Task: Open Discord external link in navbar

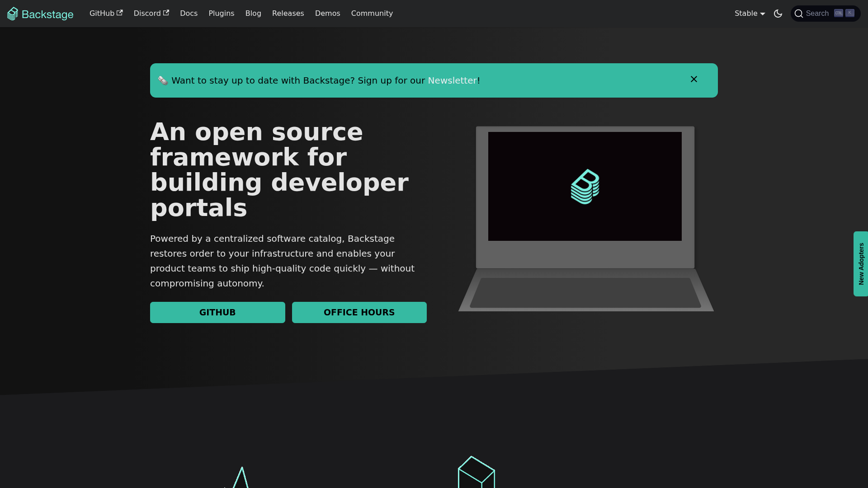Action: click(151, 14)
